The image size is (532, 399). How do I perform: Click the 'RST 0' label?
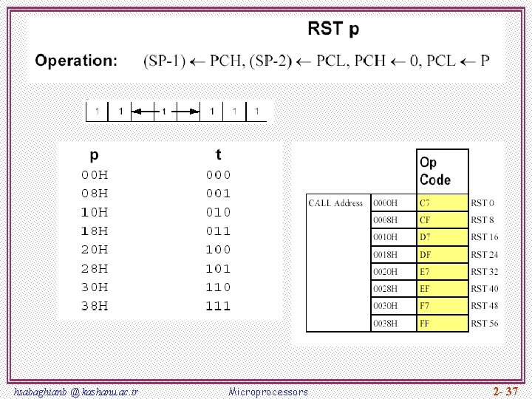(x=482, y=203)
